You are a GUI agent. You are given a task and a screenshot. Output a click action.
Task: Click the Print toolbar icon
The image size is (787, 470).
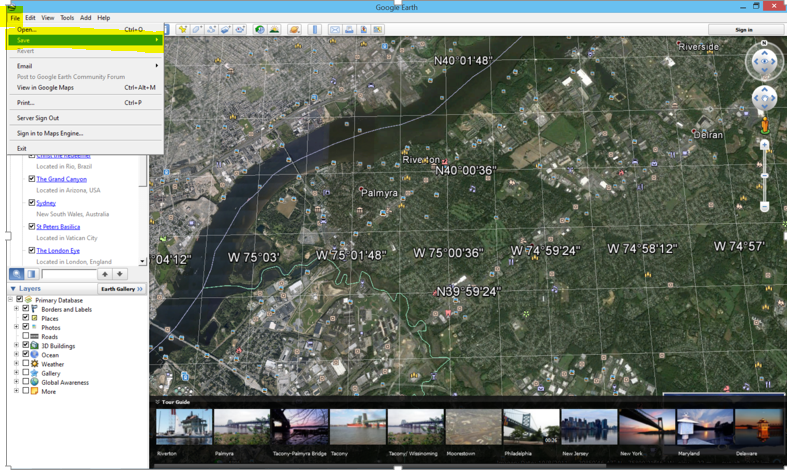click(349, 30)
